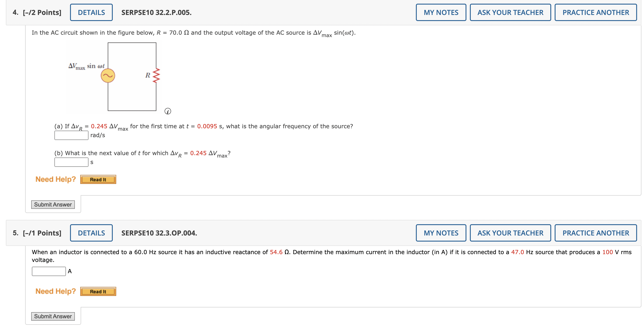Screen dimensions: 644x328
Task: Click the Need Help link for problem 4
Action: pyautogui.click(x=56, y=179)
